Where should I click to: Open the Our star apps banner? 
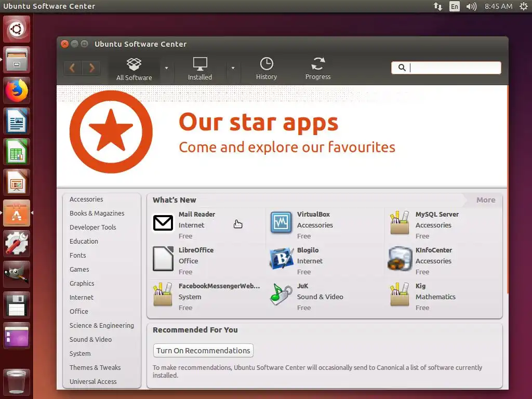(x=282, y=136)
